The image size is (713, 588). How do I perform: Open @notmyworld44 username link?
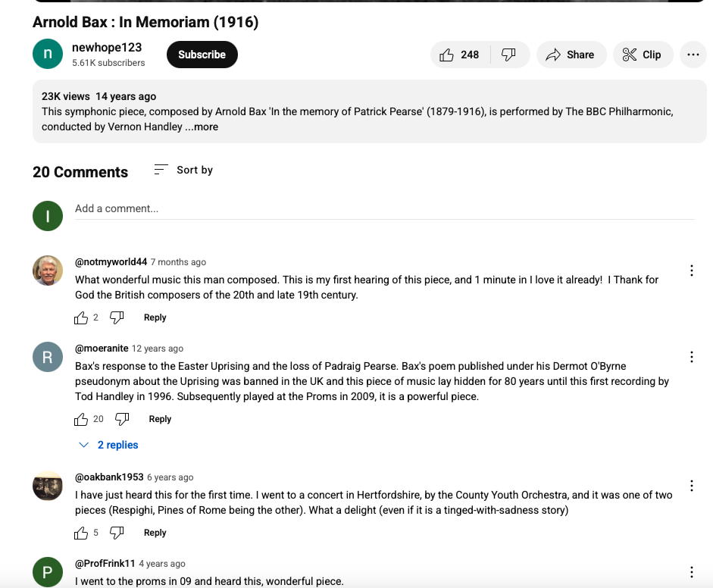(111, 262)
